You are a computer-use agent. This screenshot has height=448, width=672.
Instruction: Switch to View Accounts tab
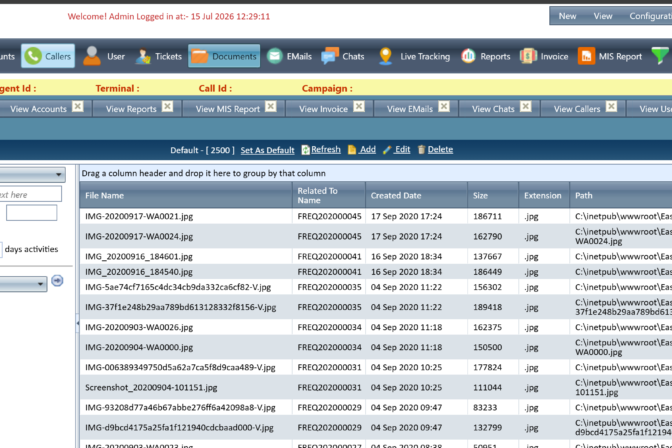[38, 109]
